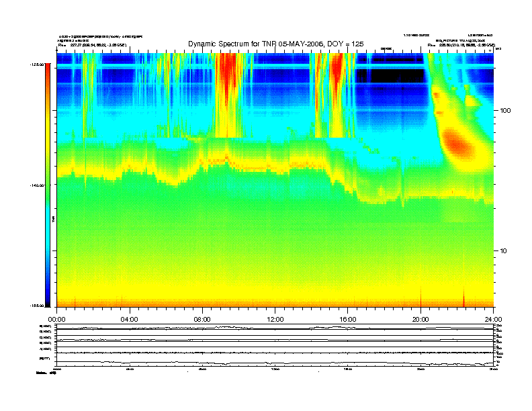Click the 'Dynamic Spectrum for TNR 05-MAY-2006' title
Viewport: 532px width, 411px height.
[x=276, y=44]
